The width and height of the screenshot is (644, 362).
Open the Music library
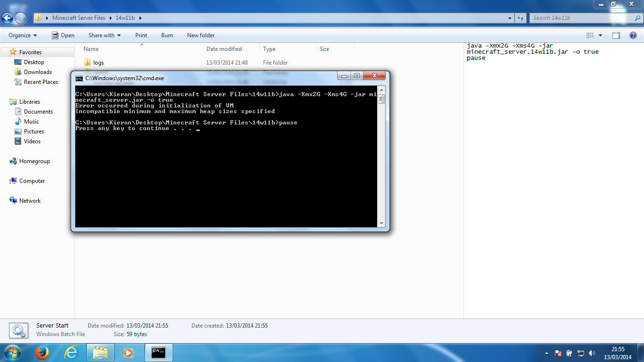[x=32, y=122]
